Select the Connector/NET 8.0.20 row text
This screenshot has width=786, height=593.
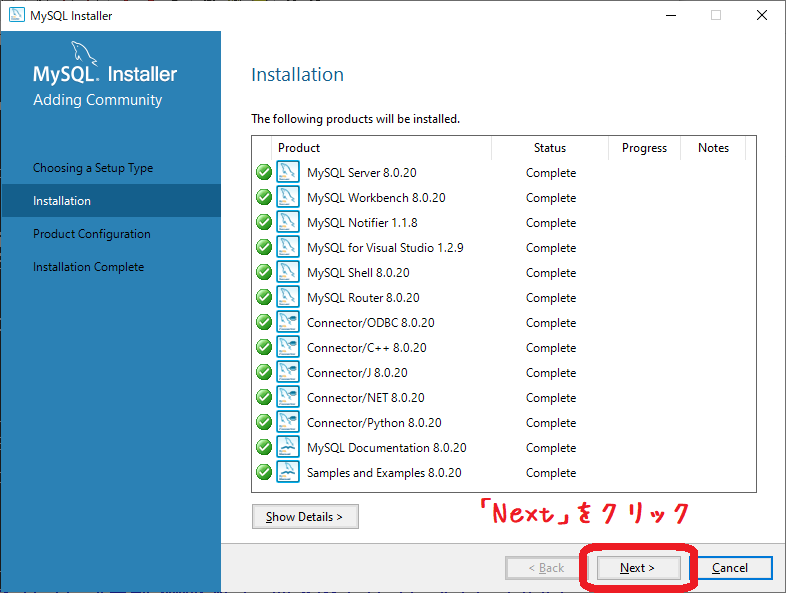tap(365, 398)
